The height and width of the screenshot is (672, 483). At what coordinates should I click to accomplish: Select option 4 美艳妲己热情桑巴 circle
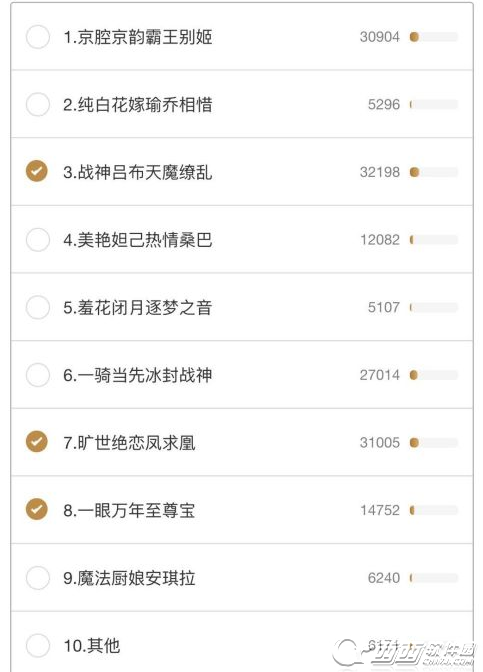tap(38, 239)
